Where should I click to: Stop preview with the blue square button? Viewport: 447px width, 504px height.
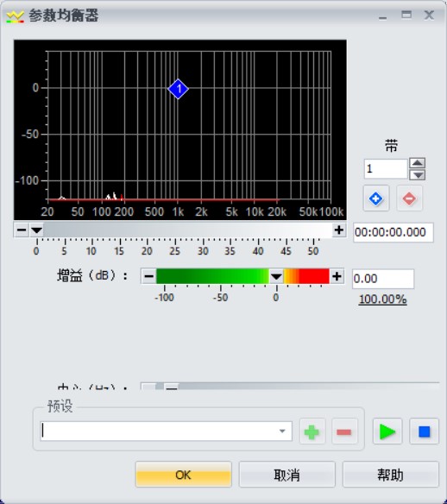coord(425,432)
